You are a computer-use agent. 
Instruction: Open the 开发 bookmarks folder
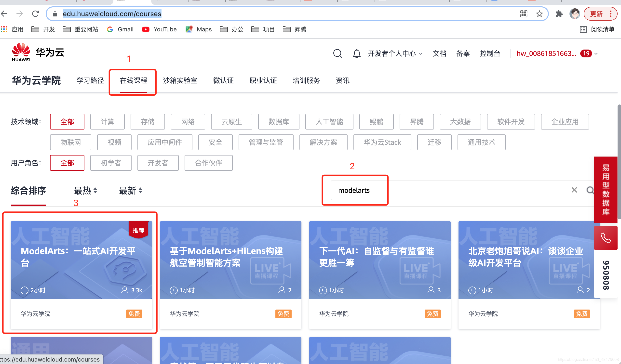[x=43, y=29]
